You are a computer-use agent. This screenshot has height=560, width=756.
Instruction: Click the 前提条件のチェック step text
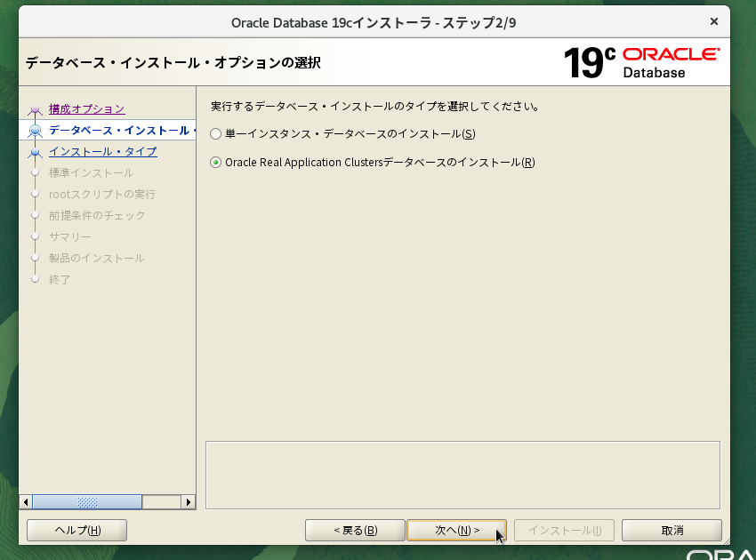pos(96,215)
